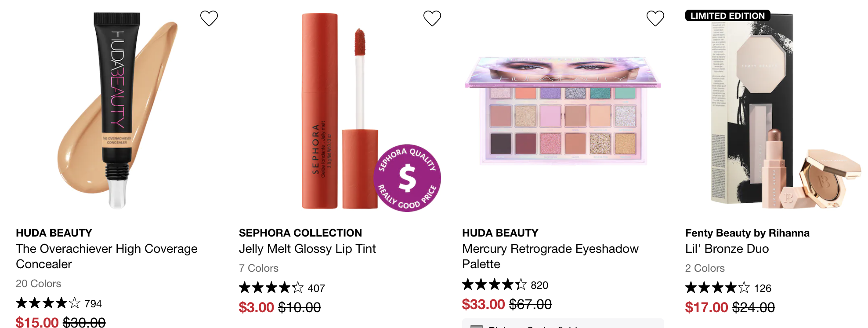This screenshot has height=328, width=868.
Task: Open the Mercury Retrograde palette image
Action: (563, 110)
